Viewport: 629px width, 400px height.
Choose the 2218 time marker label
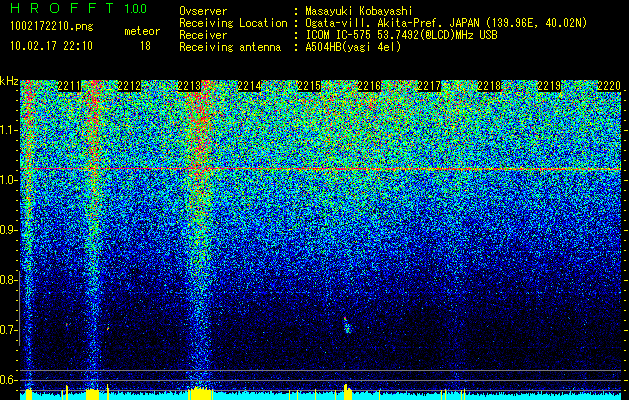pyautogui.click(x=489, y=86)
